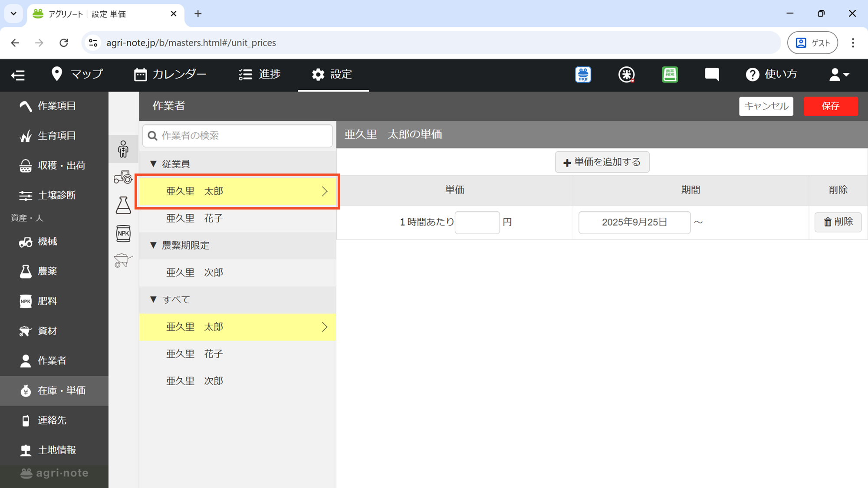This screenshot has height=488, width=868.
Task: Select 亜久里 花子 under すべて
Action: tap(237, 354)
